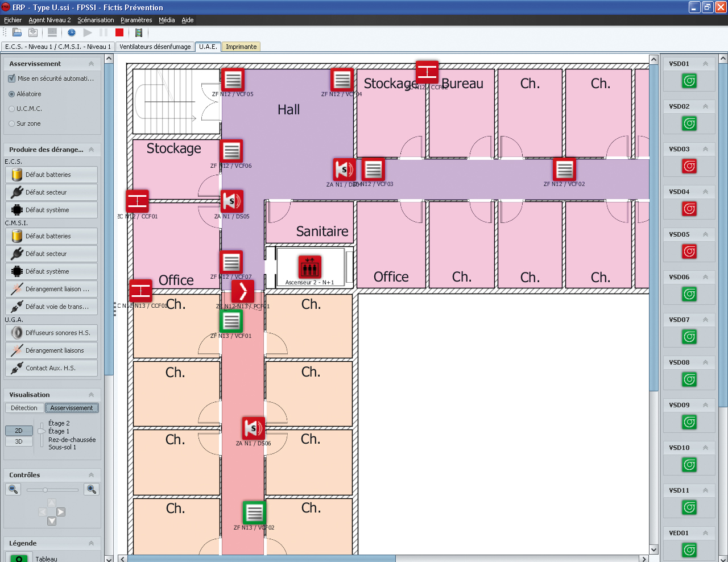This screenshot has width=728, height=562.
Task: Collapse the Visualisation section
Action: coord(91,395)
